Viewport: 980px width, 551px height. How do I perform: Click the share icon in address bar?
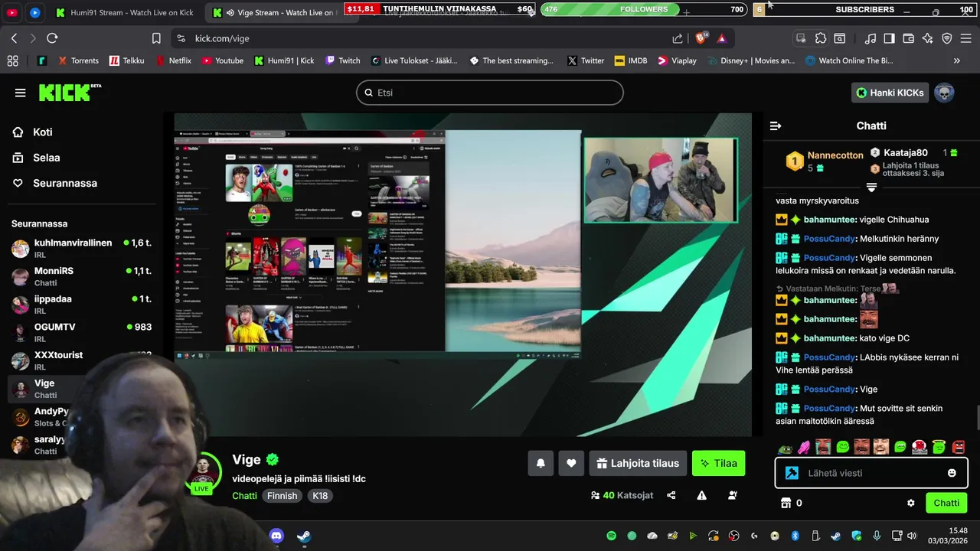click(678, 38)
